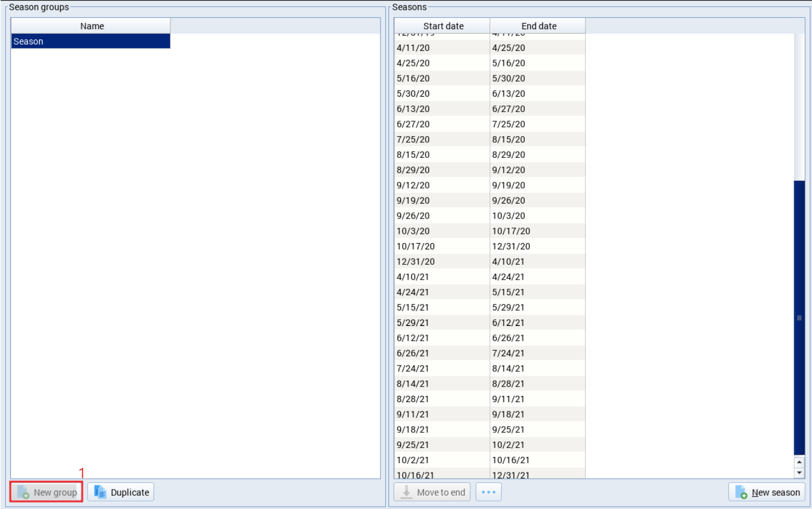Viewport: 812px width, 509px height.
Task: Select the Season row in Season groups
Action: coord(90,41)
